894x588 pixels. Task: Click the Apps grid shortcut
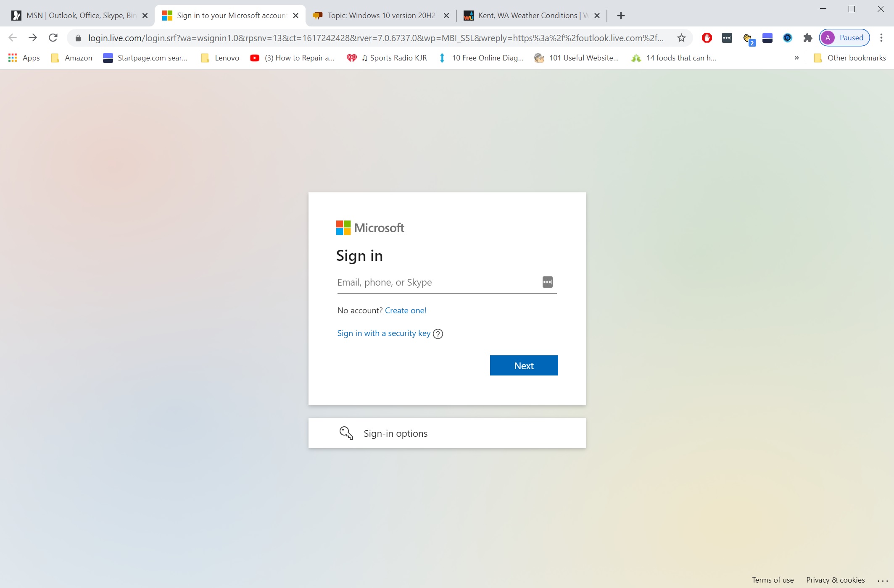click(24, 58)
